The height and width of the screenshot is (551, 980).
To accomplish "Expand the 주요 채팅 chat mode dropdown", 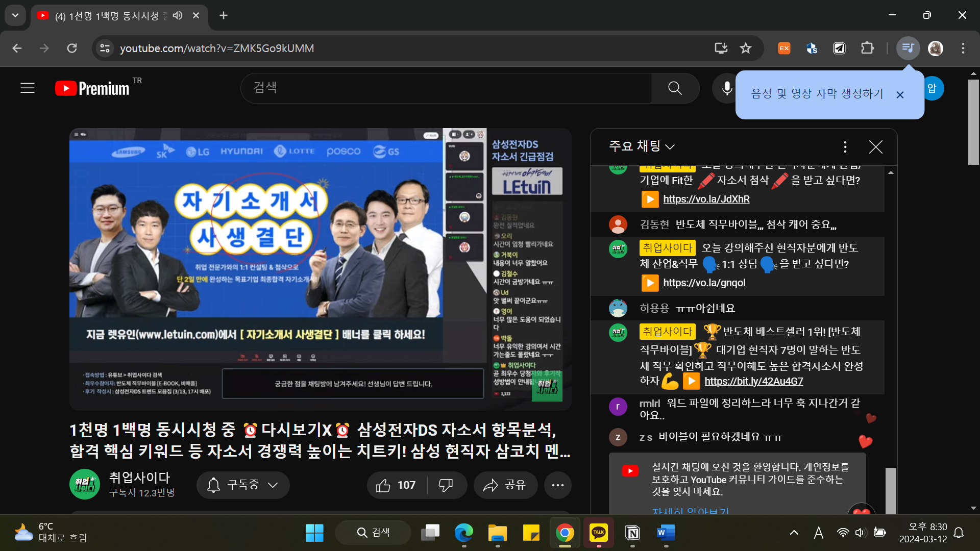I will (x=642, y=147).
